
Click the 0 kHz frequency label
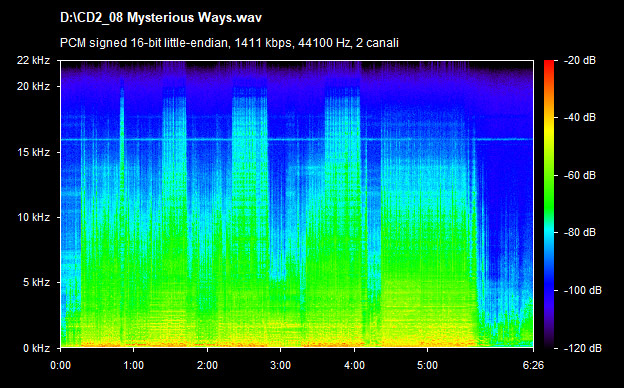(36, 348)
